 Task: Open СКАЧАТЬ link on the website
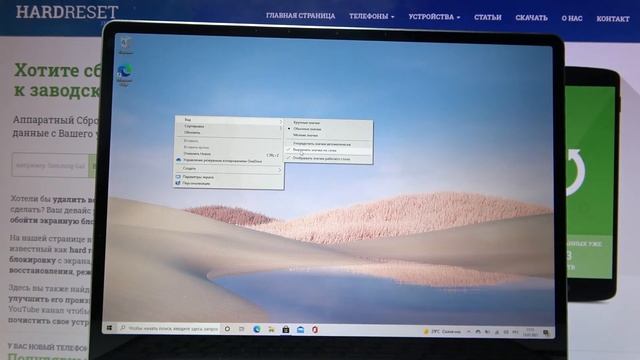pos(531,18)
